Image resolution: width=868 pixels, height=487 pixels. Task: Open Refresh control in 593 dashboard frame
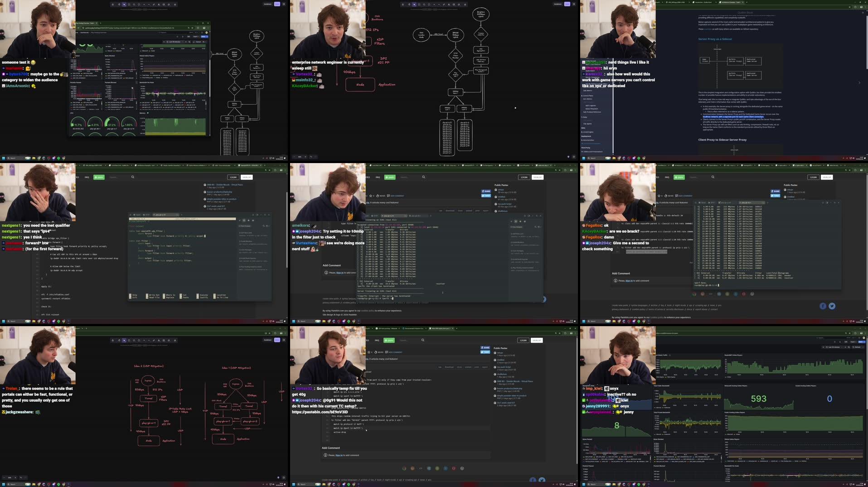coord(857,347)
